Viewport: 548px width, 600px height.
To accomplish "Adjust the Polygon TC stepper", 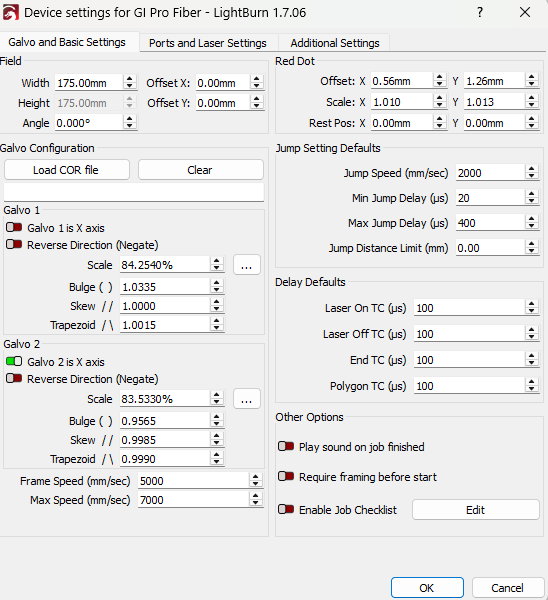I will [532, 385].
